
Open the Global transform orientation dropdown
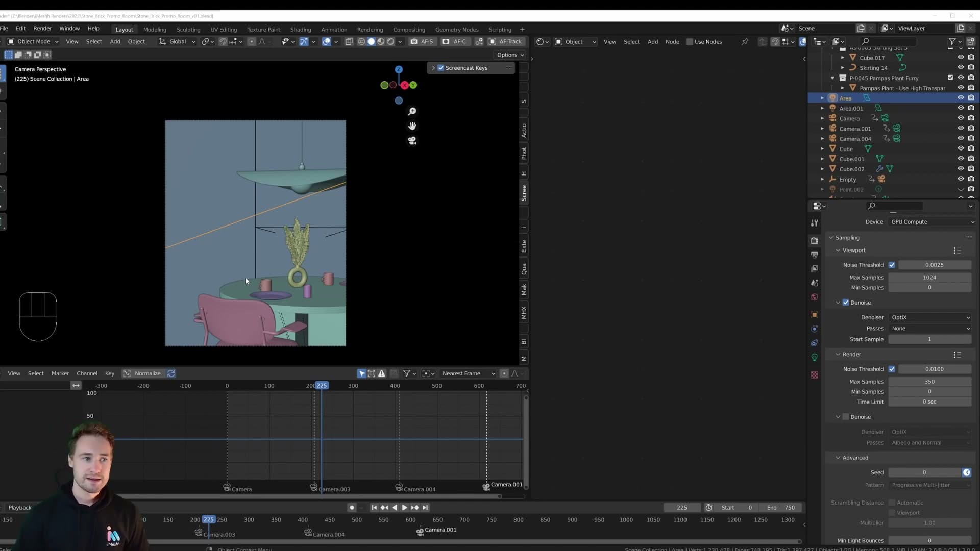pyautogui.click(x=177, y=41)
